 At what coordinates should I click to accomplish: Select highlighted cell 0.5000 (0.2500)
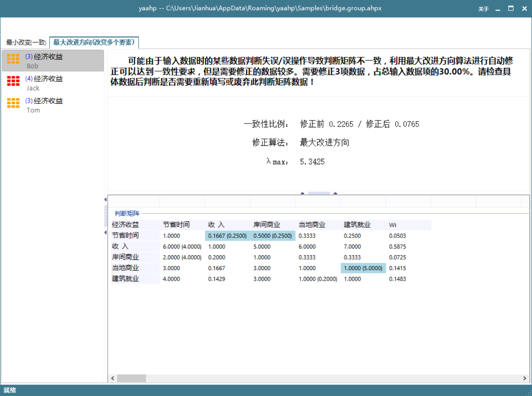(x=272, y=236)
